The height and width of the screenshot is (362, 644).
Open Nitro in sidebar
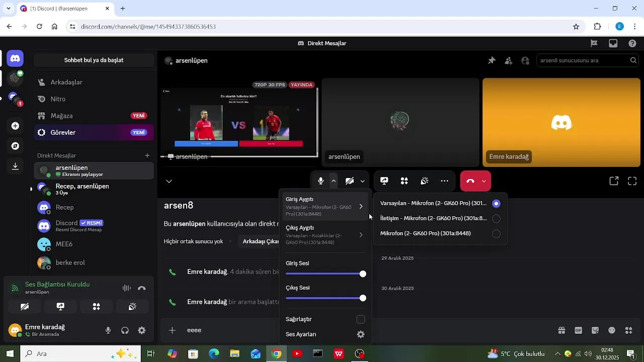click(x=94, y=99)
